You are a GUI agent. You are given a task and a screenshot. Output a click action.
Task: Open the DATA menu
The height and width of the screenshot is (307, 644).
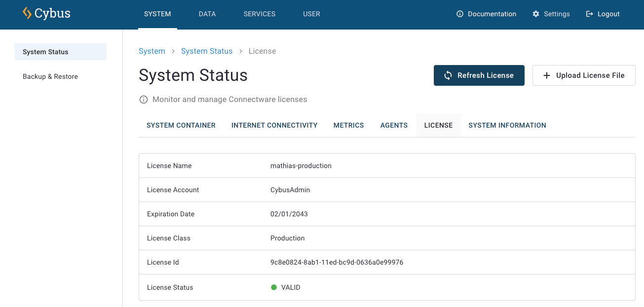(207, 14)
